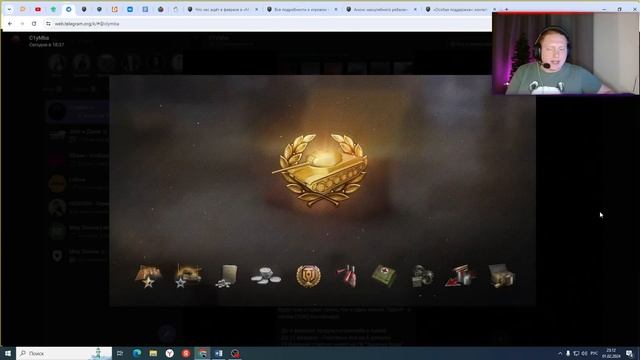
Task: Open the tab titled 'Все подробности'
Action: (302, 9)
